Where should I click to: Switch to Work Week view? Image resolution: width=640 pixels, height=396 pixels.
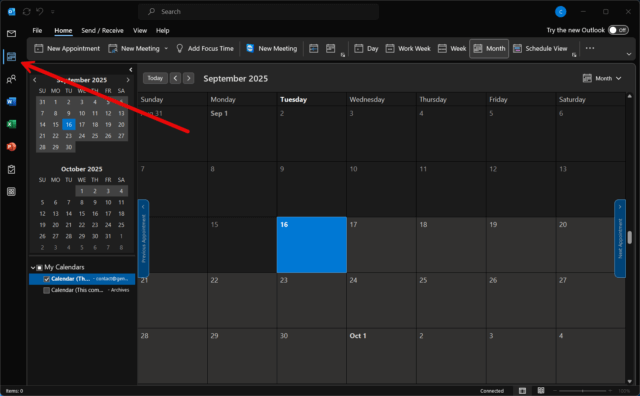tap(408, 49)
